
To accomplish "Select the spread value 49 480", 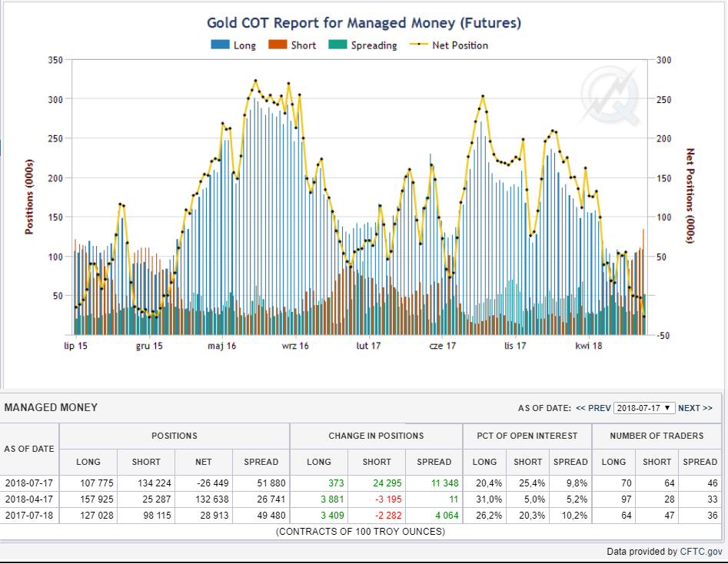I will pos(271,516).
